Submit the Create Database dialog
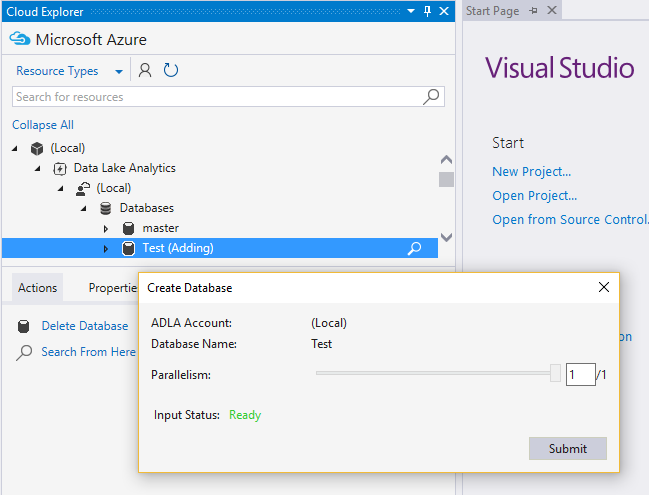 point(568,449)
